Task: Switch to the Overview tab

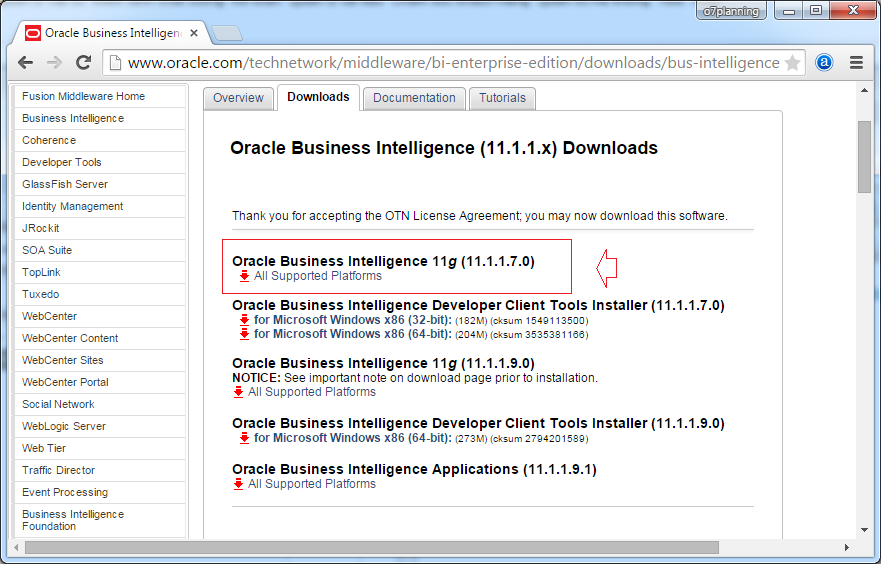Action: (x=238, y=98)
